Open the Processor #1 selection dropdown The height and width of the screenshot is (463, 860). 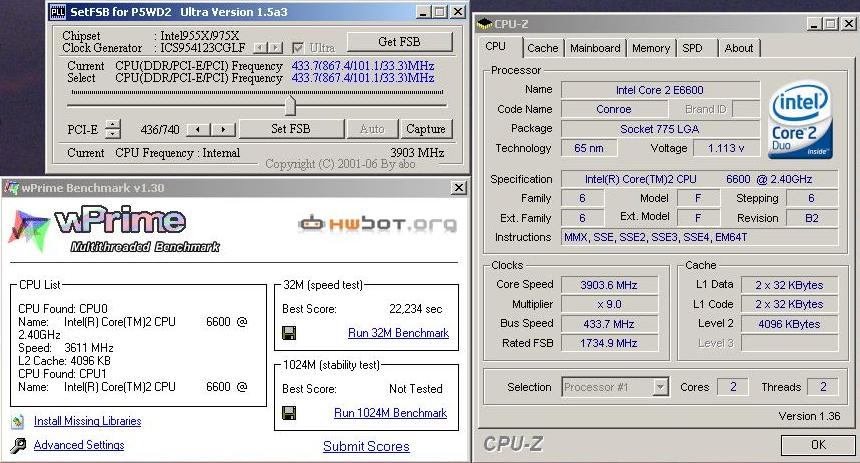click(x=661, y=387)
